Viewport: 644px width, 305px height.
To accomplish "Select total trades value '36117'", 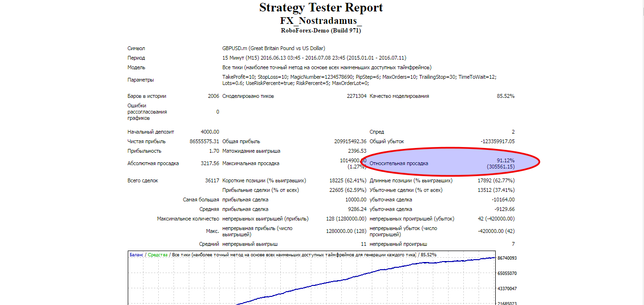I will point(212,180).
